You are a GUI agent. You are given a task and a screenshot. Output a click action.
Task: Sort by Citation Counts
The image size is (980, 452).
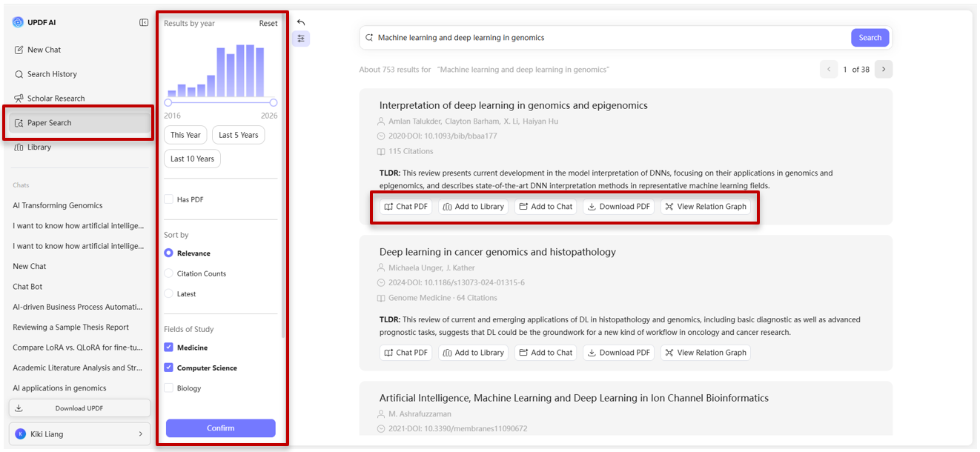(x=169, y=273)
